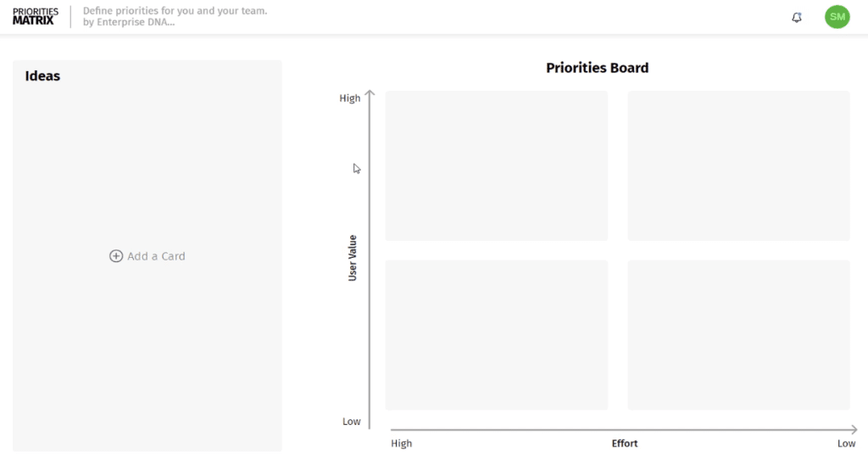Click the right arrowhead of the Effort axis
Image resolution: width=868 pixels, height=470 pixels.
854,429
